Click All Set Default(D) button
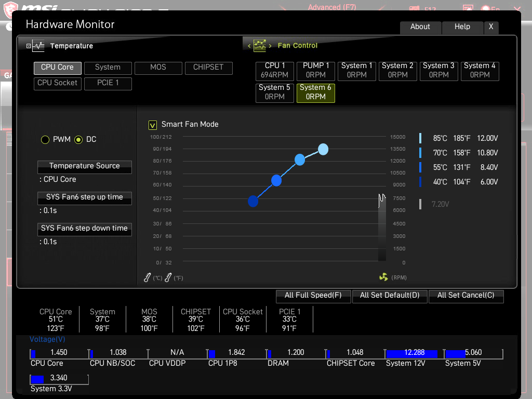Image resolution: width=532 pixels, height=399 pixels. (x=390, y=296)
